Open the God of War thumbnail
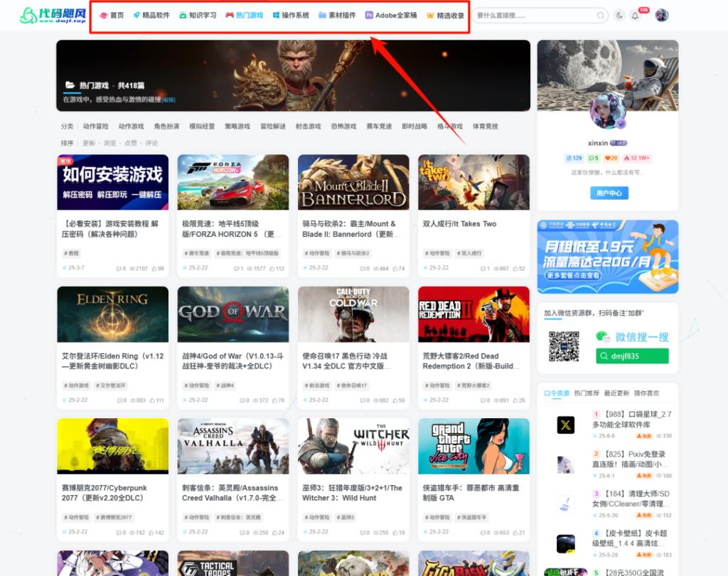The height and width of the screenshot is (576, 728). click(x=233, y=314)
